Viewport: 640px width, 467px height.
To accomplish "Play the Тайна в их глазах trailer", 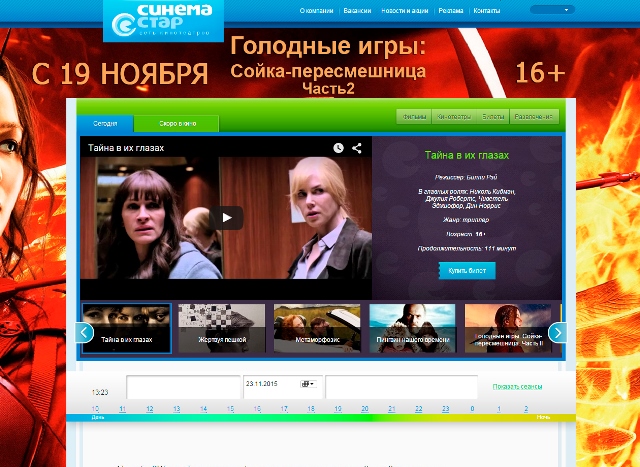I will pyautogui.click(x=226, y=218).
